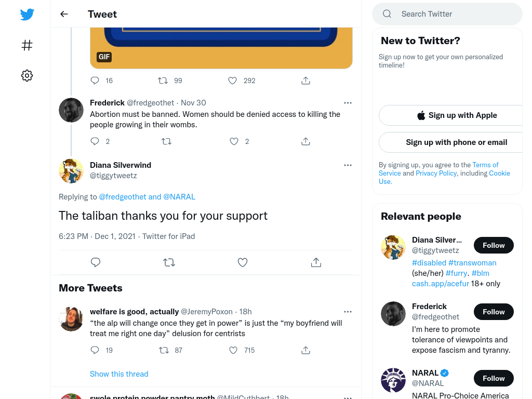Retweet Diana Silverwind's main tweet
The height and width of the screenshot is (399, 532).
[169, 262]
